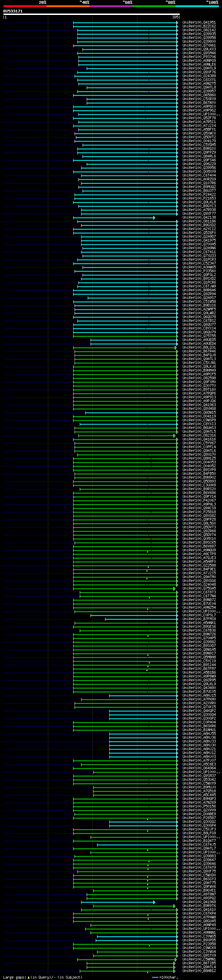Screen dimensions: 222x980
Task: Click the query end position 395
Action: [x=175, y=17]
